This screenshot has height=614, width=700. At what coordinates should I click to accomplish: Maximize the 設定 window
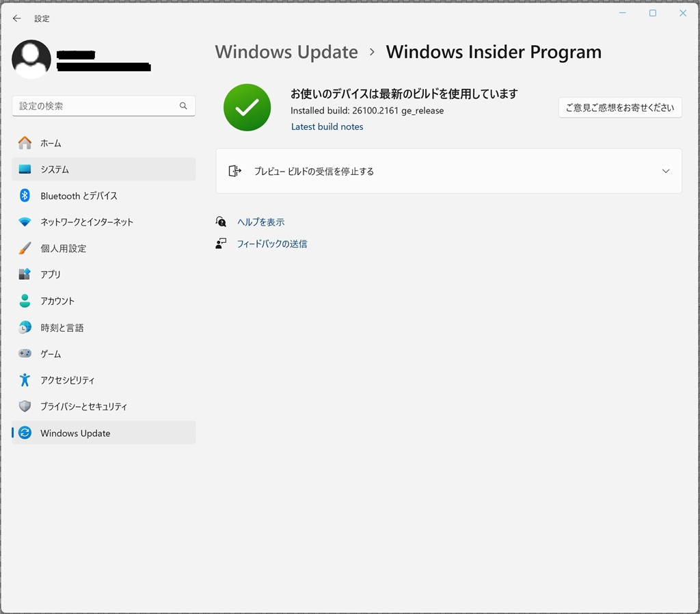[x=653, y=13]
